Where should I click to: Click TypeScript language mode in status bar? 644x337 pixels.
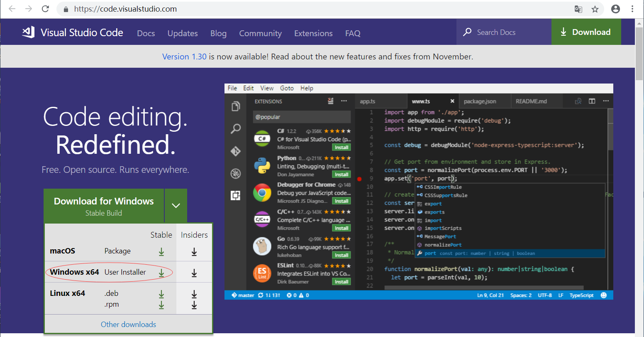581,295
